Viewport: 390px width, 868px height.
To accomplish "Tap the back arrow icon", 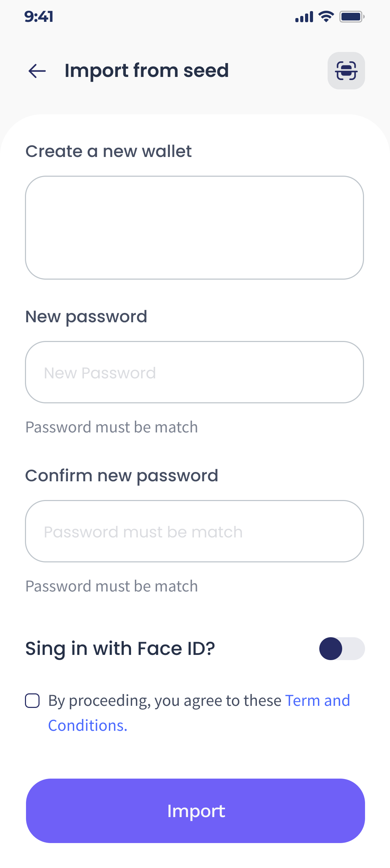I will point(37,71).
